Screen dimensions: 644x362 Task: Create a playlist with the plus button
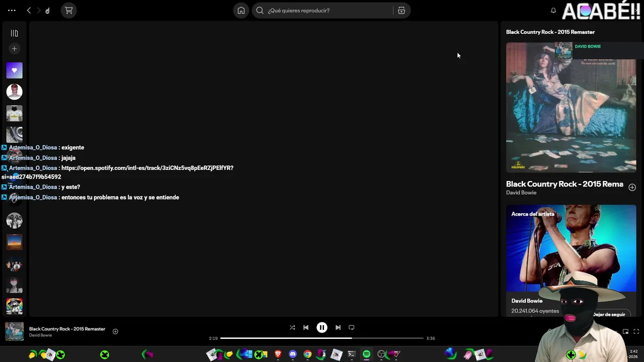point(14,49)
